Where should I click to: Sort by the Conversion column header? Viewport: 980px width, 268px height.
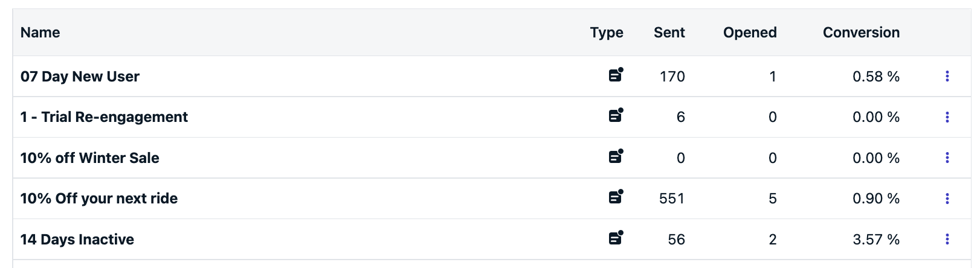click(861, 33)
